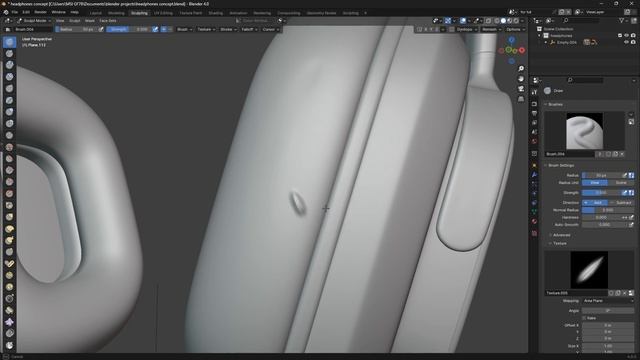Image resolution: width=640 pixels, height=360 pixels.
Task: Open the Output properties tab icon
Action: [x=534, y=113]
